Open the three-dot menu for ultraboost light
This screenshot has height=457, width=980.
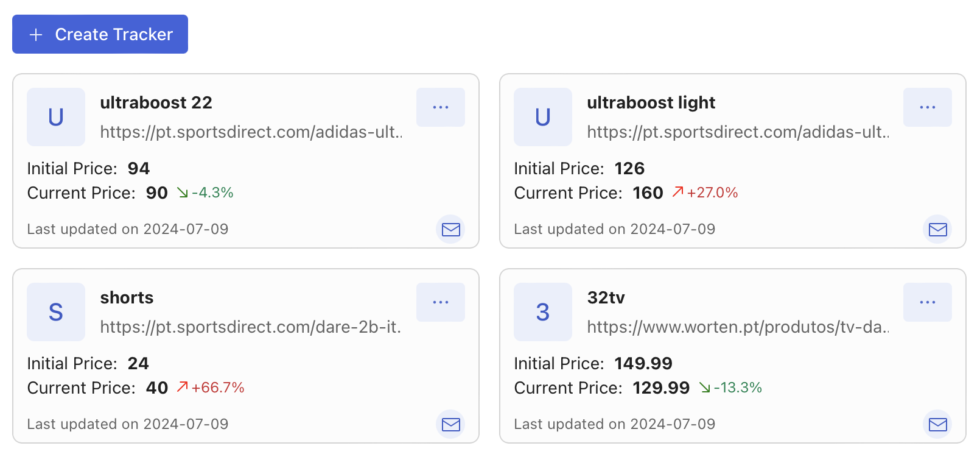pos(928,107)
